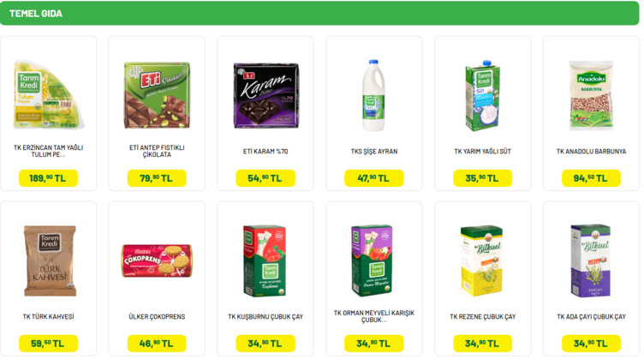View the TKS Şişe Ayran bottle image
This screenshot has height=359, width=644.
click(x=373, y=95)
